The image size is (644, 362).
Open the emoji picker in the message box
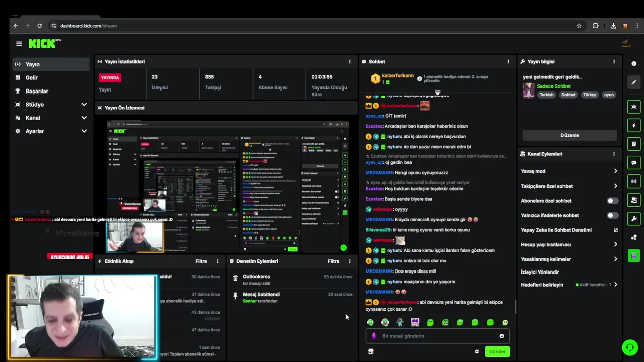[502, 336]
